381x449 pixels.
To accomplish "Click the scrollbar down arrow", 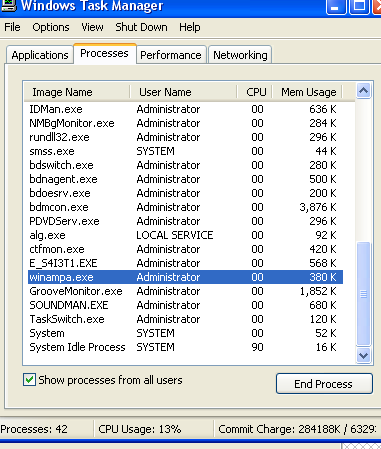I will tap(363, 355).
